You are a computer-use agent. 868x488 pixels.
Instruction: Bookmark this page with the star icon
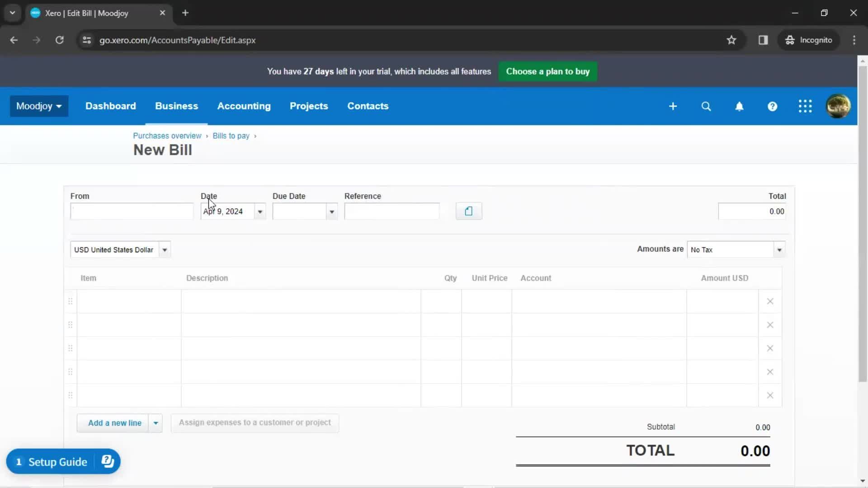coord(731,40)
